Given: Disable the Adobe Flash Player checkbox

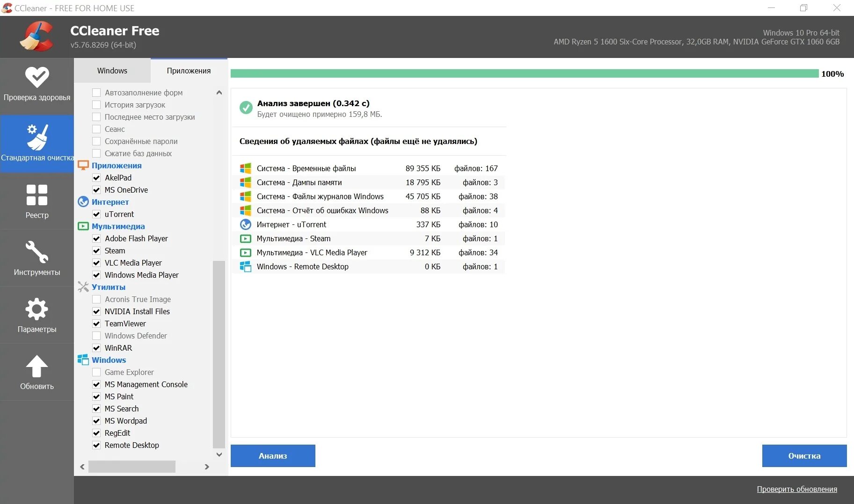Looking at the screenshot, I should 96,238.
